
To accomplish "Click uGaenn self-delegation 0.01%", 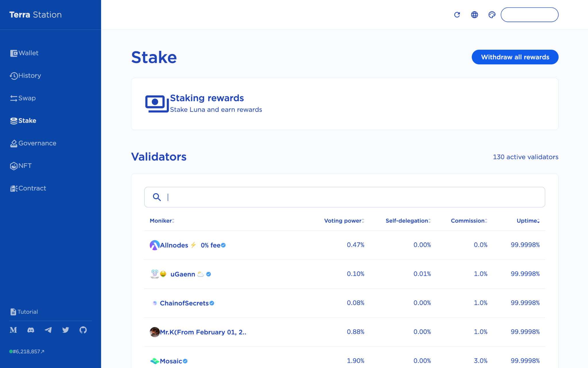I will point(422,274).
